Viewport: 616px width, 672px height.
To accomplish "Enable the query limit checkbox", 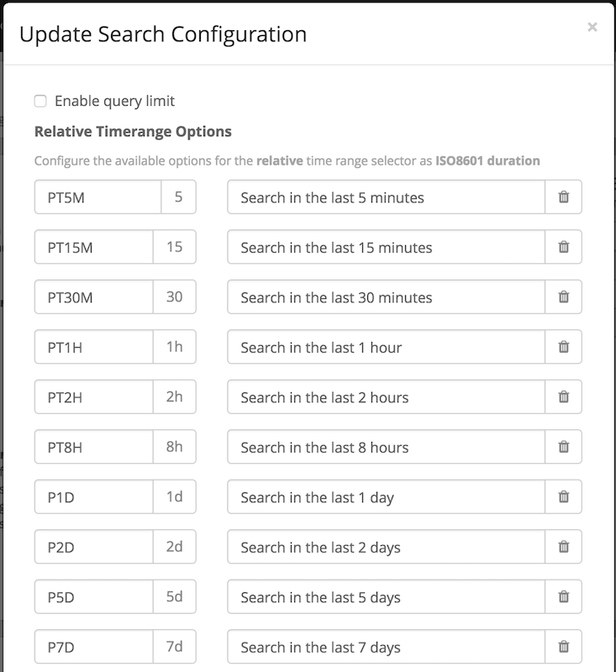I will (x=39, y=100).
